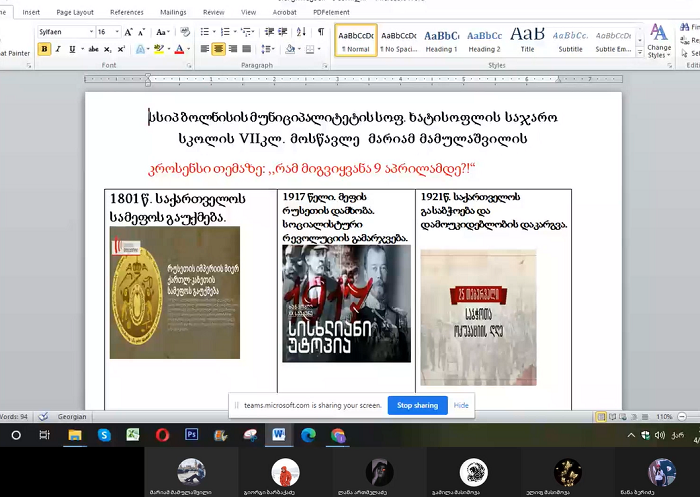Toggle Underline formatting

(x=72, y=49)
